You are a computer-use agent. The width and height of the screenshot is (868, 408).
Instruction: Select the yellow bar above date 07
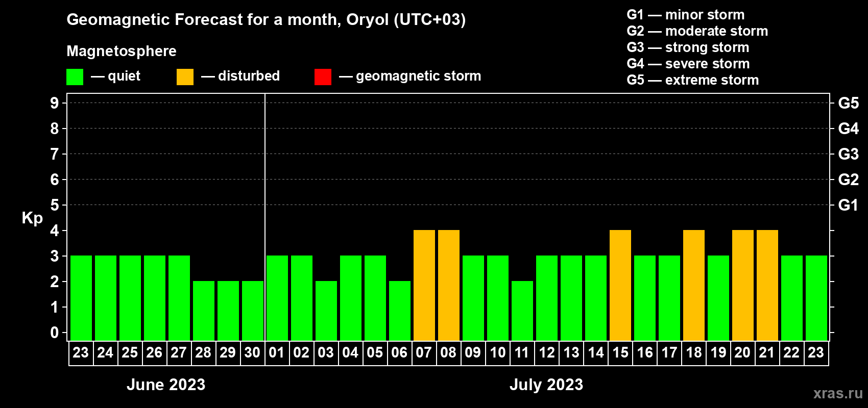[x=424, y=285]
